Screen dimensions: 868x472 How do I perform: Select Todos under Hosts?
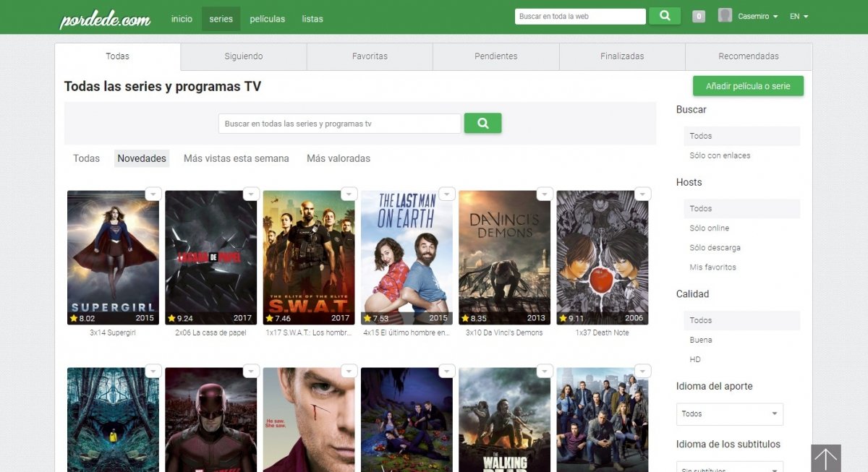pos(741,209)
